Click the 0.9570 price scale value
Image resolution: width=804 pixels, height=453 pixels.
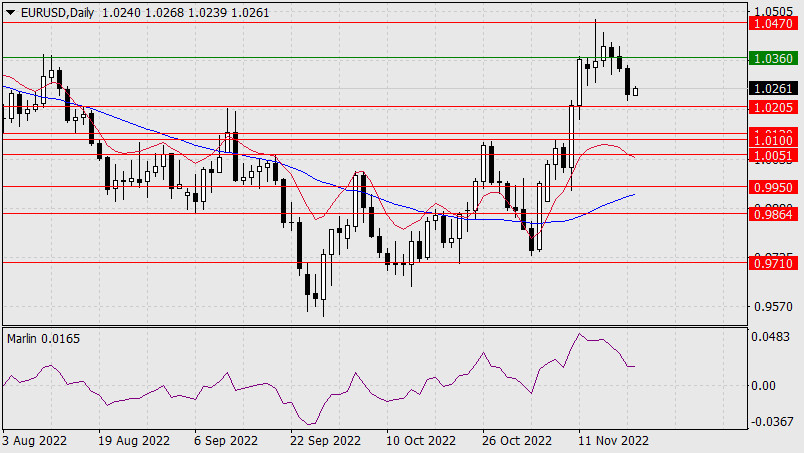point(773,306)
